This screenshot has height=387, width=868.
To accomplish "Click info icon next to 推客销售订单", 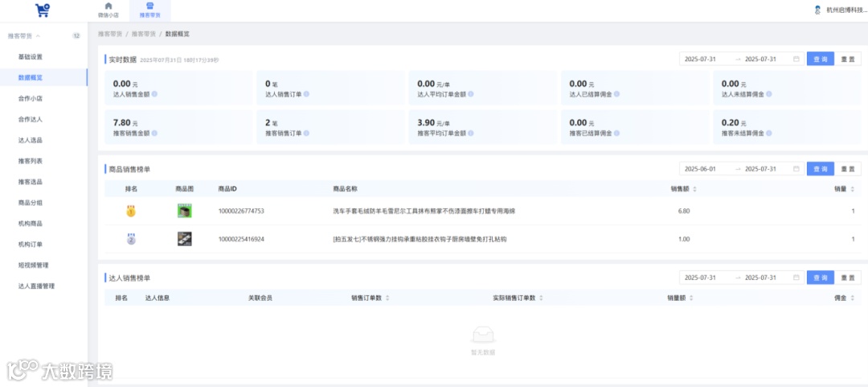I will (306, 134).
